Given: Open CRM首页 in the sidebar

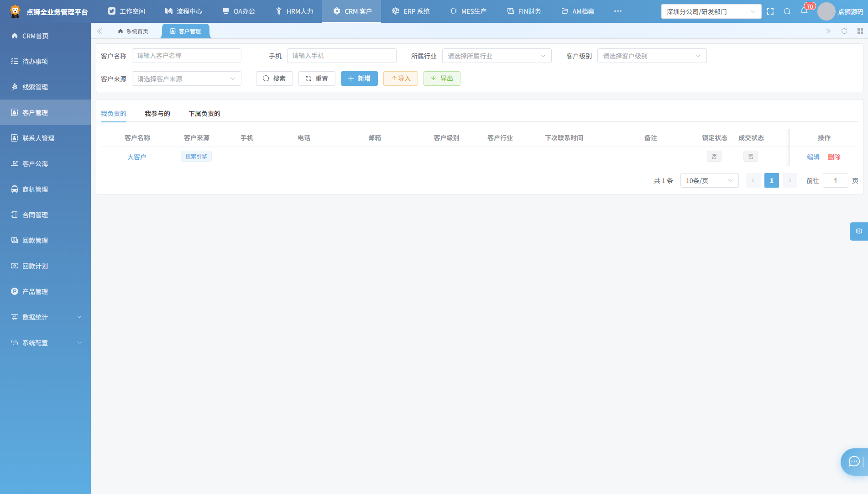Looking at the screenshot, I should click(45, 36).
